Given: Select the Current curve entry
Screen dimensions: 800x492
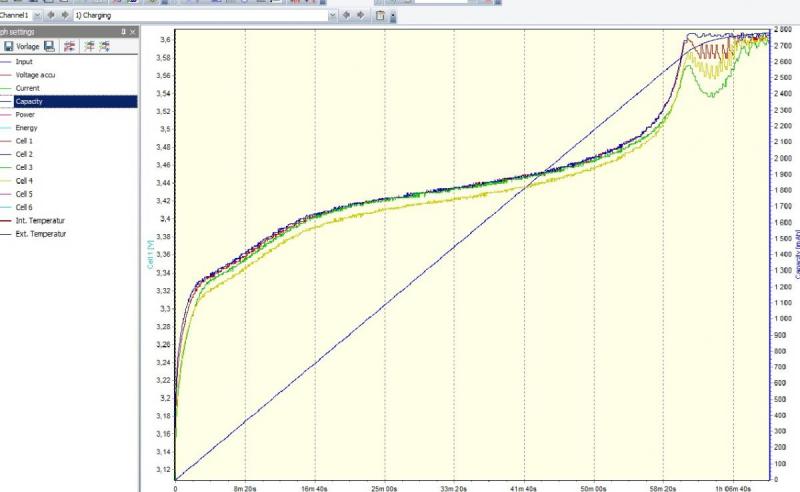Looking at the screenshot, I should coord(27,88).
